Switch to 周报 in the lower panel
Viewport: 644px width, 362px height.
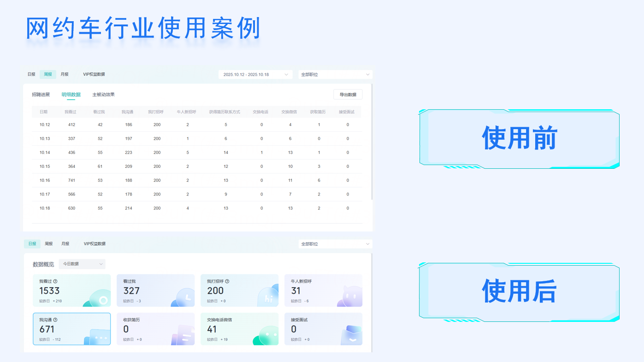pos(49,244)
